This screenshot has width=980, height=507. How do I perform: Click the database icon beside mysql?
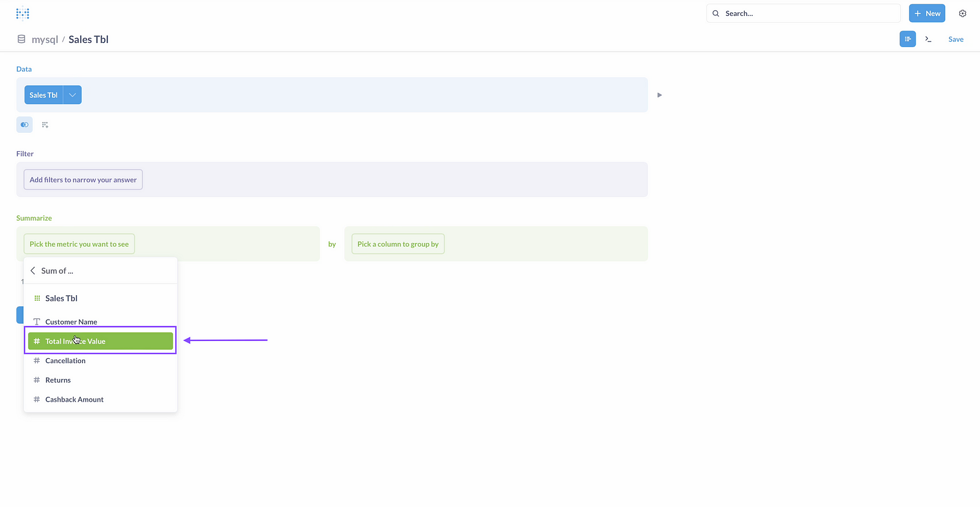pyautogui.click(x=21, y=39)
